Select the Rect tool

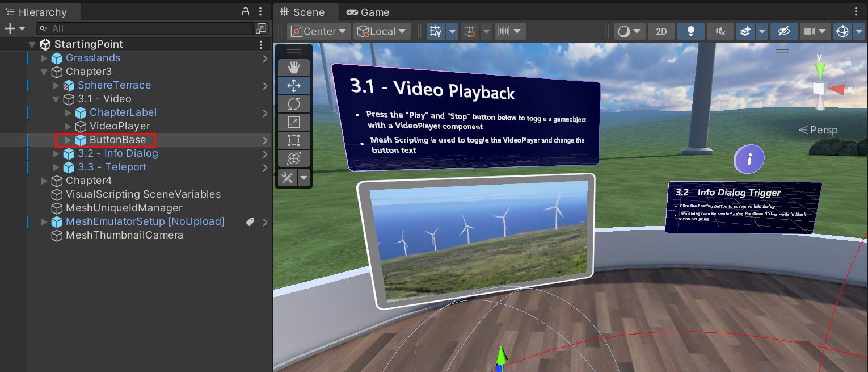pos(294,140)
